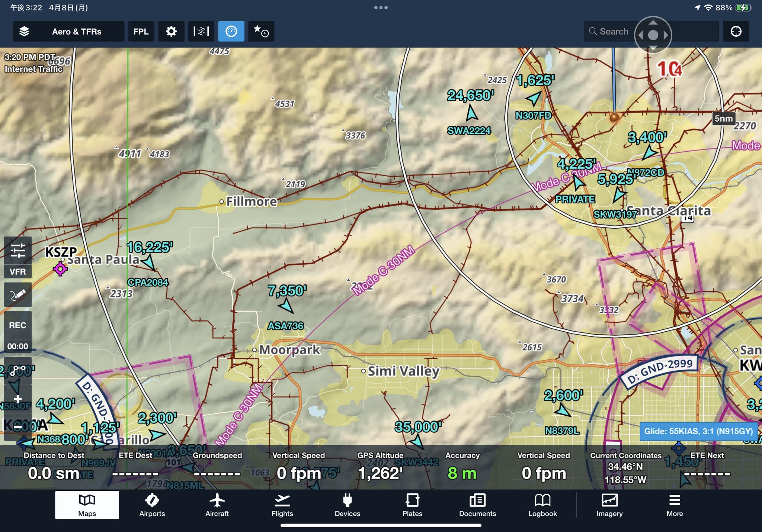Center map on current location
Screen dimensions: 762x532
(736, 32)
